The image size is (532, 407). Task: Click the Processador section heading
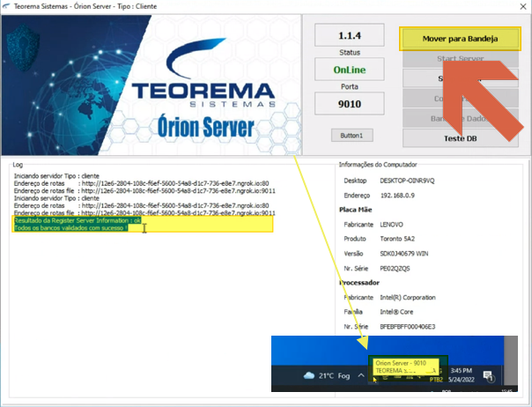[x=359, y=283]
